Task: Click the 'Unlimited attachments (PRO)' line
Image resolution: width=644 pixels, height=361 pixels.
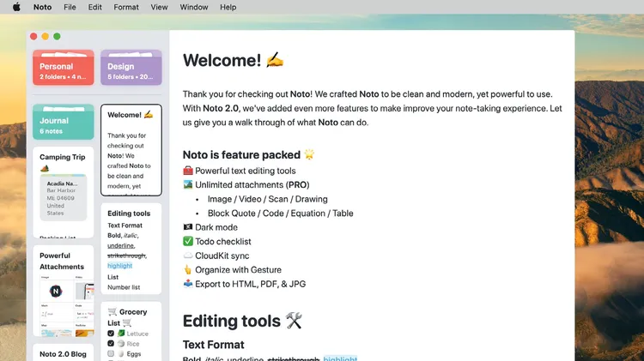Action: pyautogui.click(x=252, y=184)
